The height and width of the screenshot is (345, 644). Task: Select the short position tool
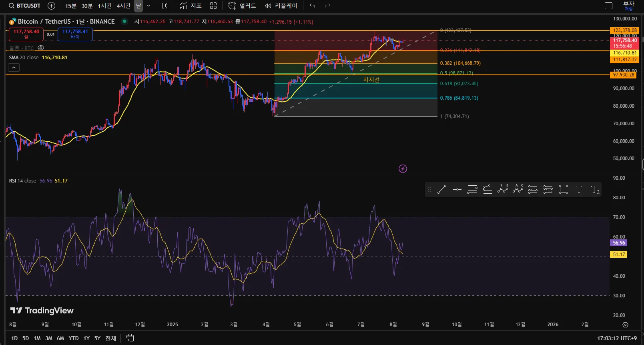click(548, 189)
